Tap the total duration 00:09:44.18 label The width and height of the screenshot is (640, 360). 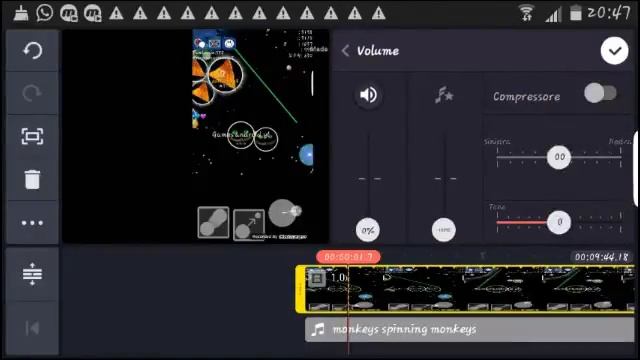coord(601,257)
